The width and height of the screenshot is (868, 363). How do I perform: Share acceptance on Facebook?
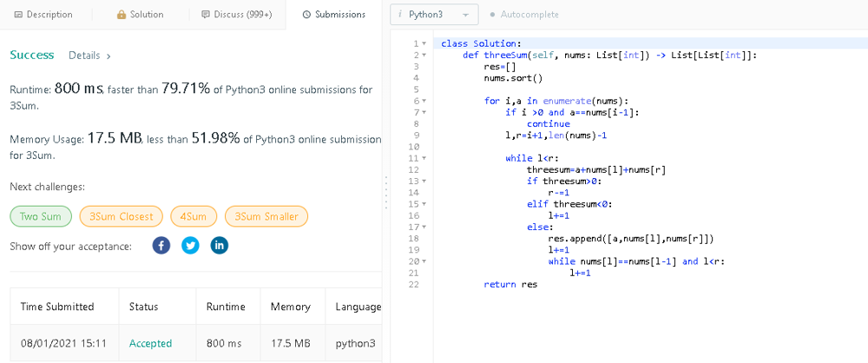(161, 246)
